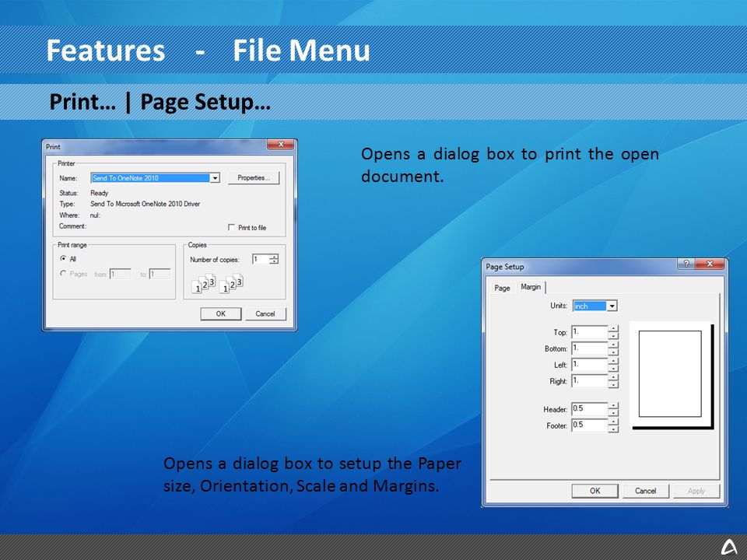Click the Right margin input field
The width and height of the screenshot is (747, 560).
pos(590,380)
